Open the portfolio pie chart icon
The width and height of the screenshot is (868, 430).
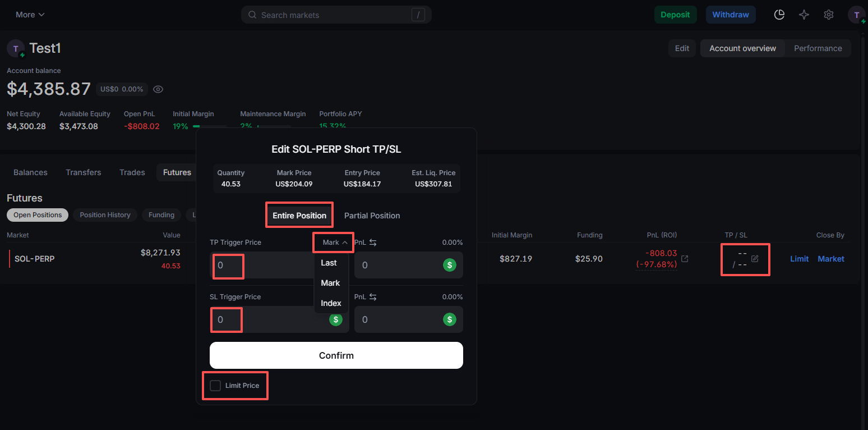pos(779,15)
